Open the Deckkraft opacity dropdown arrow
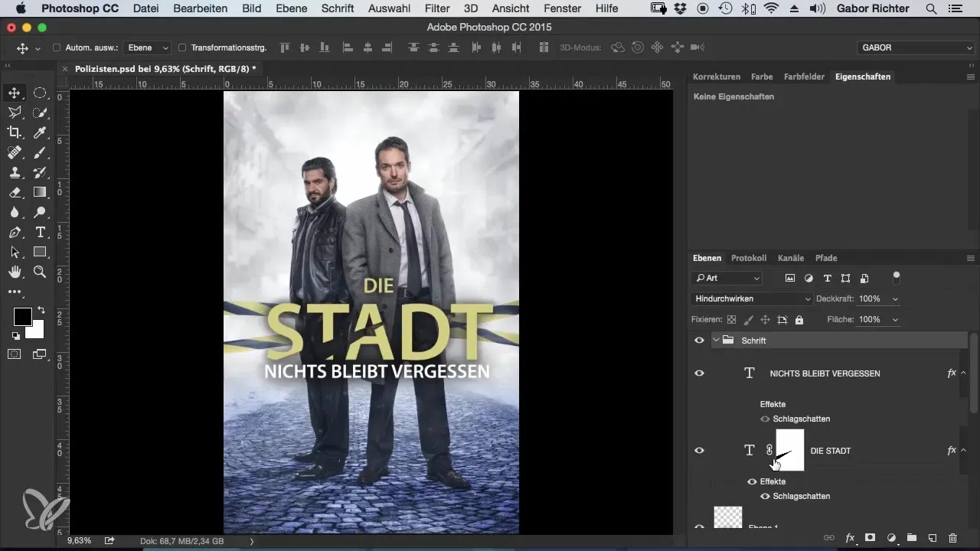The image size is (980, 551). pyautogui.click(x=896, y=298)
